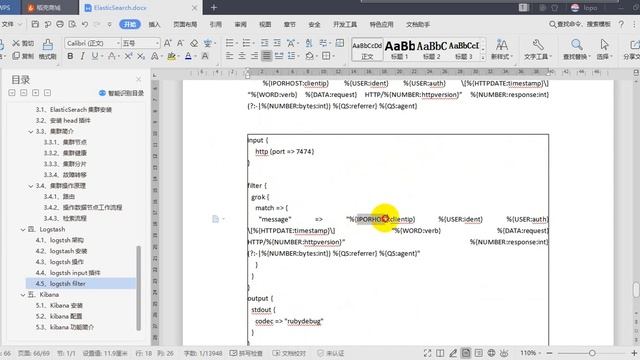640x360 pixels.
Task: Click search command box in ribbon
Action: click(x=580, y=24)
